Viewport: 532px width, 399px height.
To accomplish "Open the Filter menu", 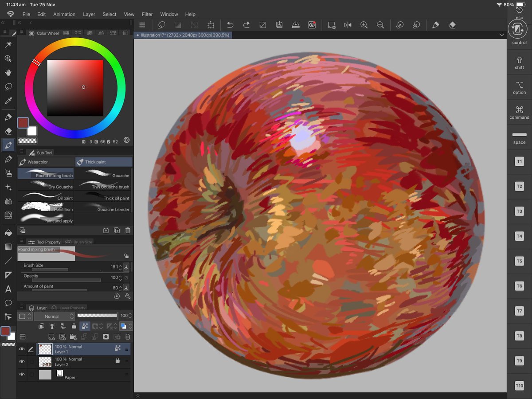I will point(147,14).
